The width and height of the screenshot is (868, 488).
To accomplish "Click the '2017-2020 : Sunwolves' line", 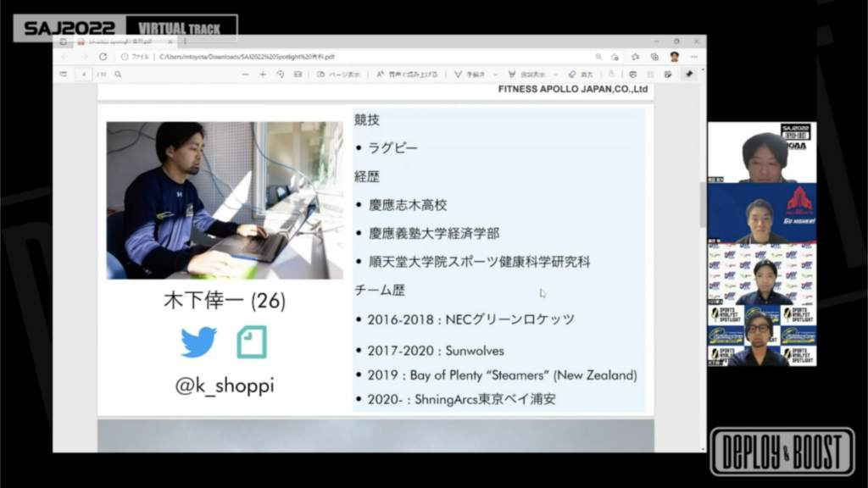I will (436, 351).
